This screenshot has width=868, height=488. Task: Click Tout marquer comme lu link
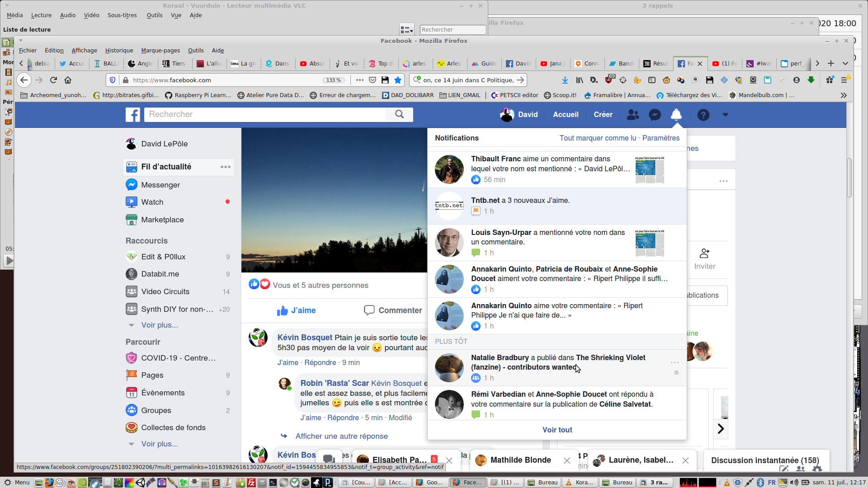click(597, 138)
